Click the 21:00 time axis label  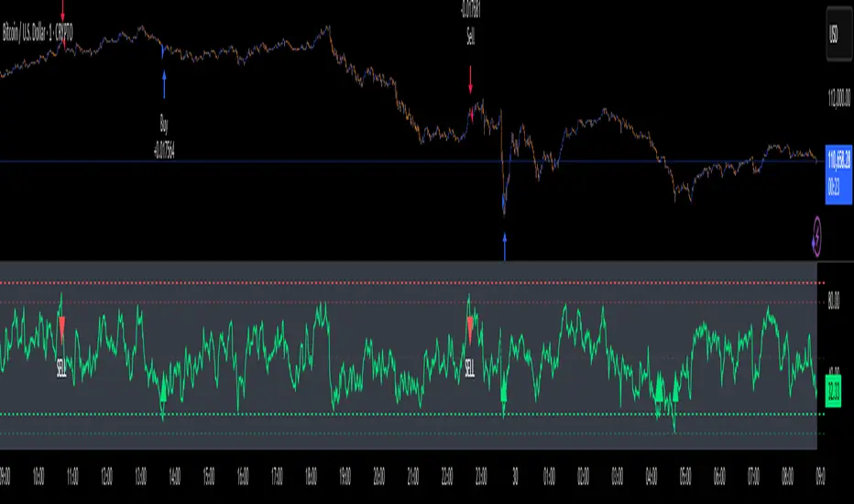413,477
